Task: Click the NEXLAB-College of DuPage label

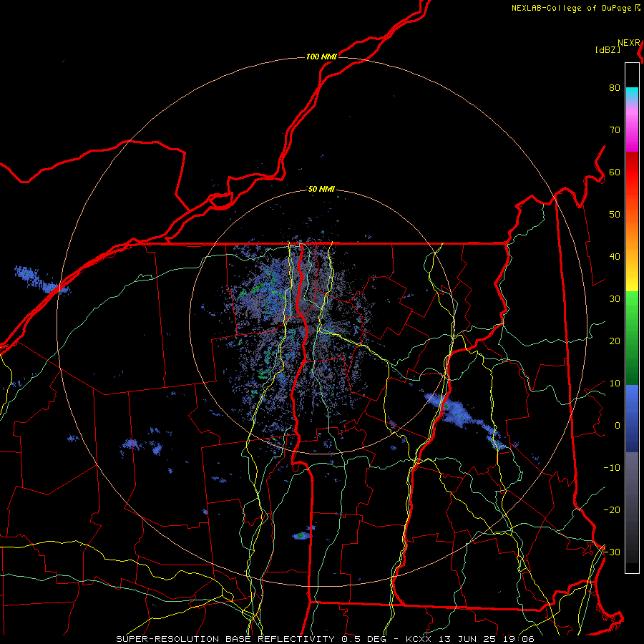Action: [x=571, y=8]
